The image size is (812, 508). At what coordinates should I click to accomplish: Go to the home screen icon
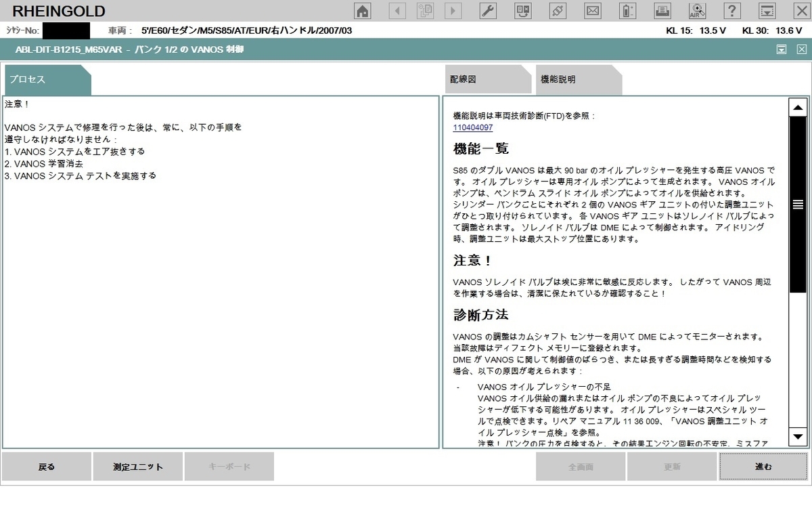click(363, 10)
